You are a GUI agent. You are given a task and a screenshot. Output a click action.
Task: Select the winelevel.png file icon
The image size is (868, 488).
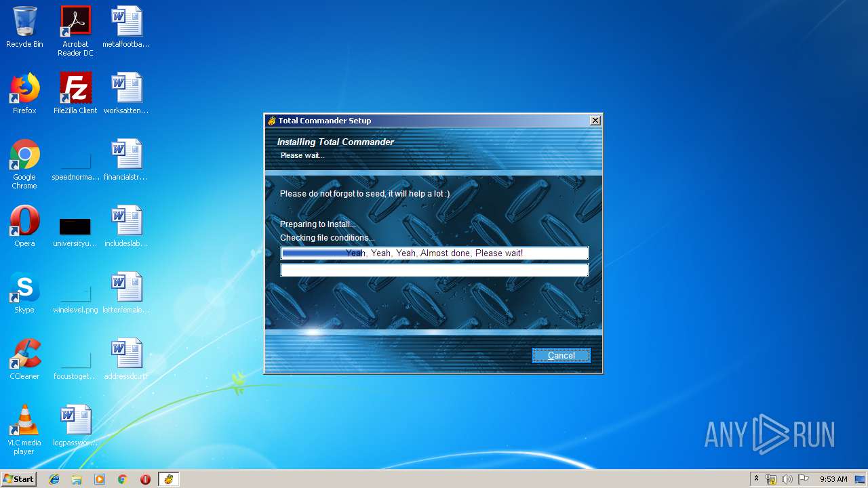point(75,298)
